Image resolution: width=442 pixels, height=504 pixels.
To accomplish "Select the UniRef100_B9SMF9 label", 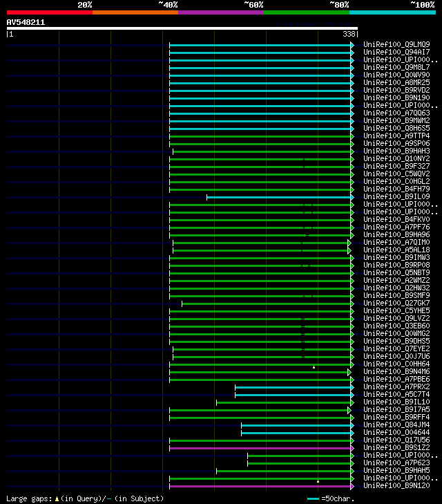I will tap(396, 295).
